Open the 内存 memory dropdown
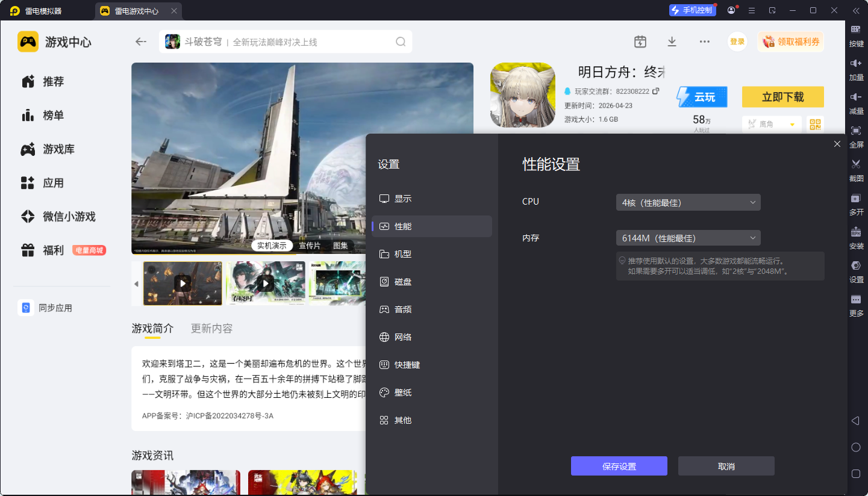This screenshot has width=868, height=496. 688,238
